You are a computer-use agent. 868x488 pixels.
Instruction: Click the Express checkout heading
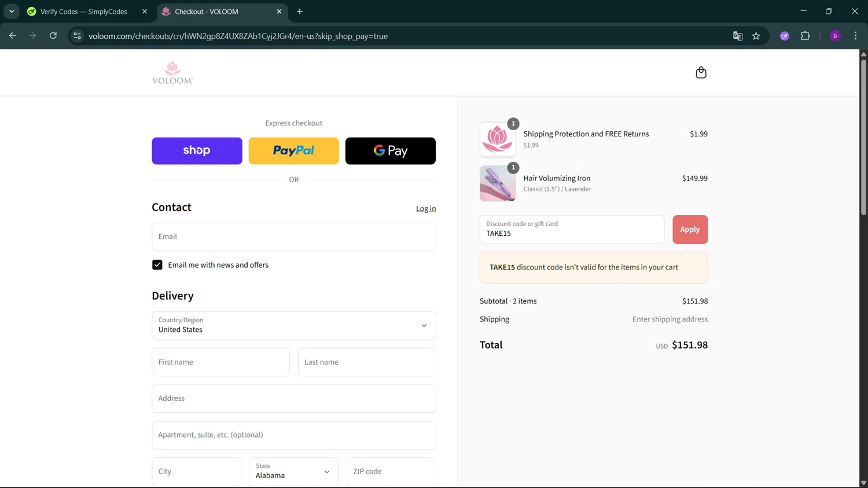(294, 123)
